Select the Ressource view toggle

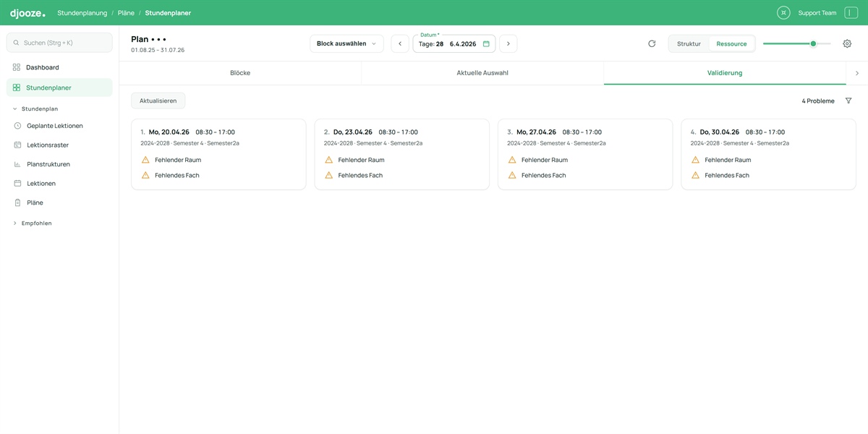click(x=731, y=43)
